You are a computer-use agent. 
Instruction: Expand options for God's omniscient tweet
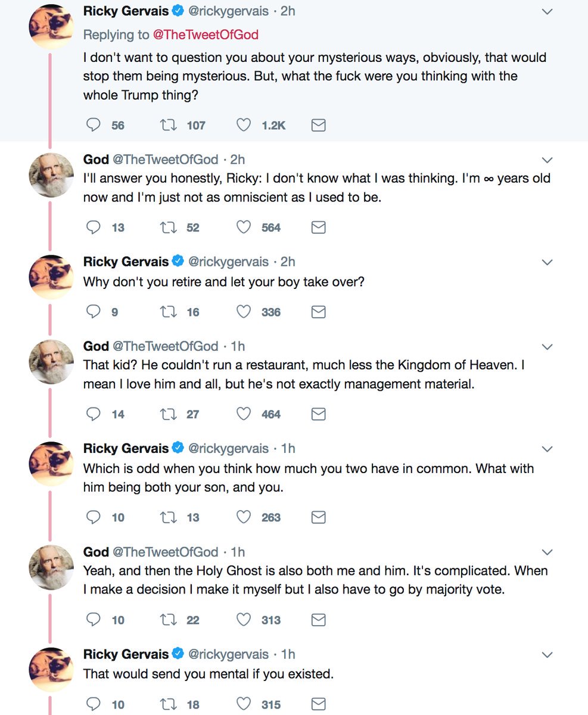point(547,159)
